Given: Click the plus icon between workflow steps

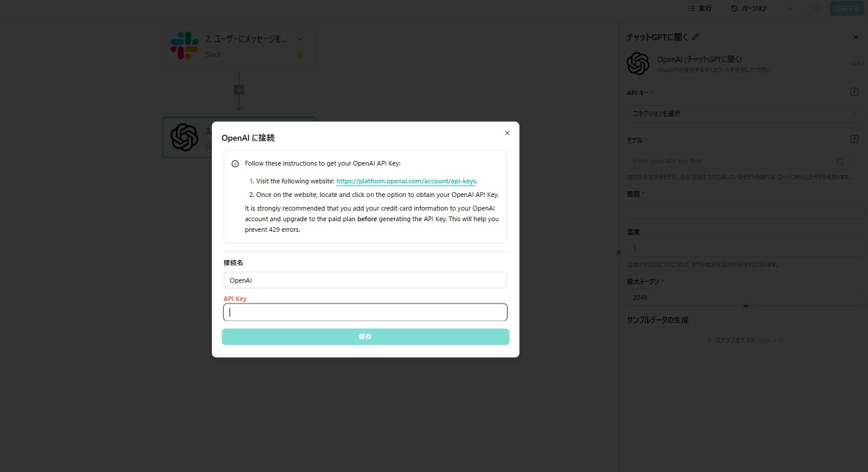Looking at the screenshot, I should click(x=239, y=90).
